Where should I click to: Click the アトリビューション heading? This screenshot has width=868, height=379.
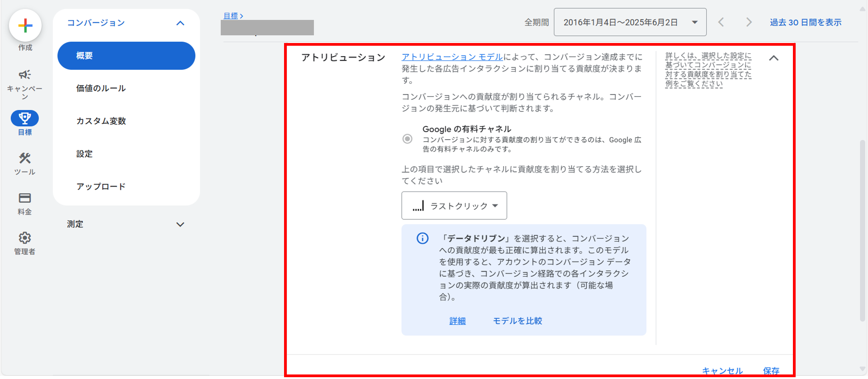[x=343, y=58]
